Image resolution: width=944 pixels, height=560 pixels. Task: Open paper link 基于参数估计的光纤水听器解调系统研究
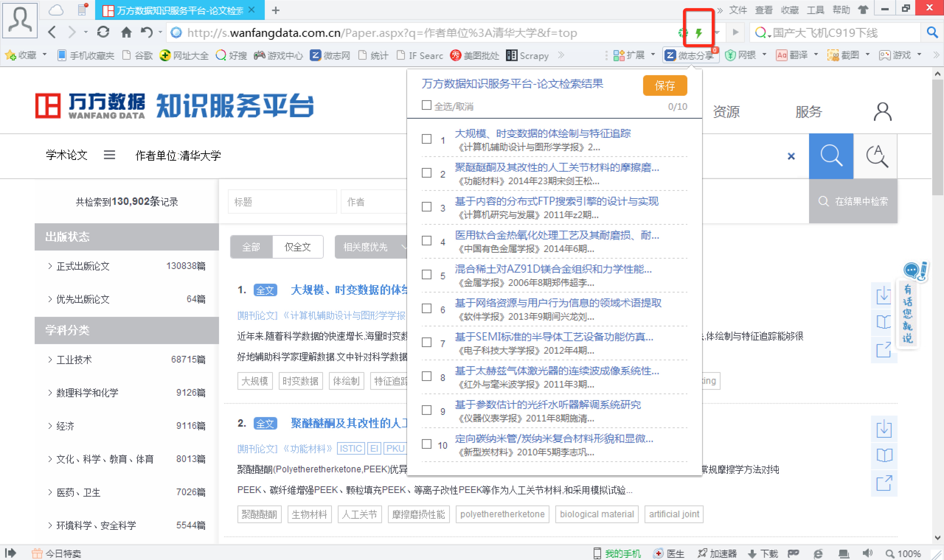[548, 405]
